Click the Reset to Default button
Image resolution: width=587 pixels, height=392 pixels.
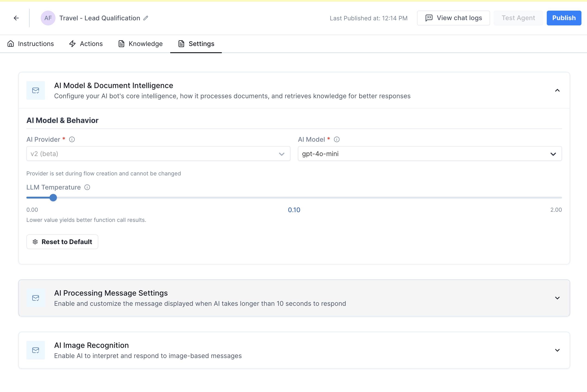pos(62,242)
